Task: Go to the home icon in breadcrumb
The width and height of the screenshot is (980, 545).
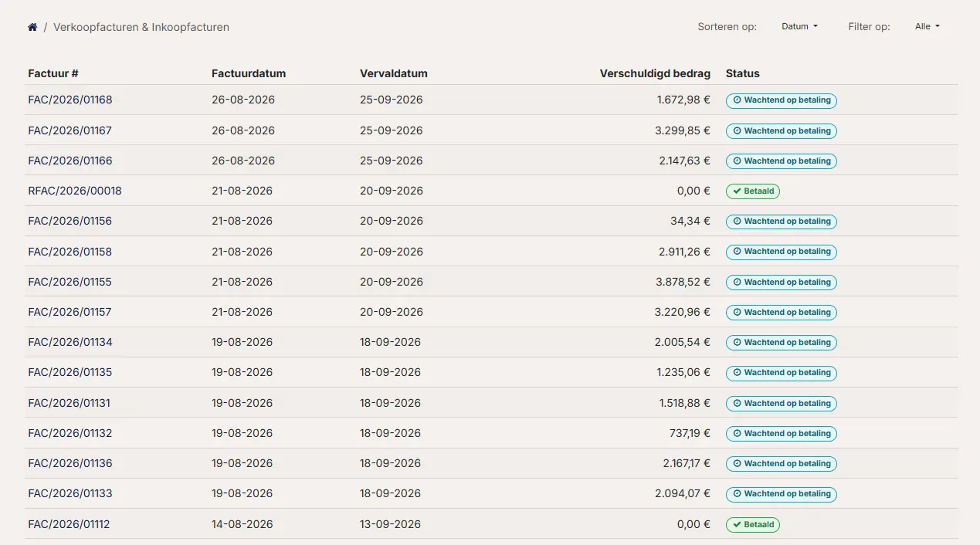Action: coord(32,27)
